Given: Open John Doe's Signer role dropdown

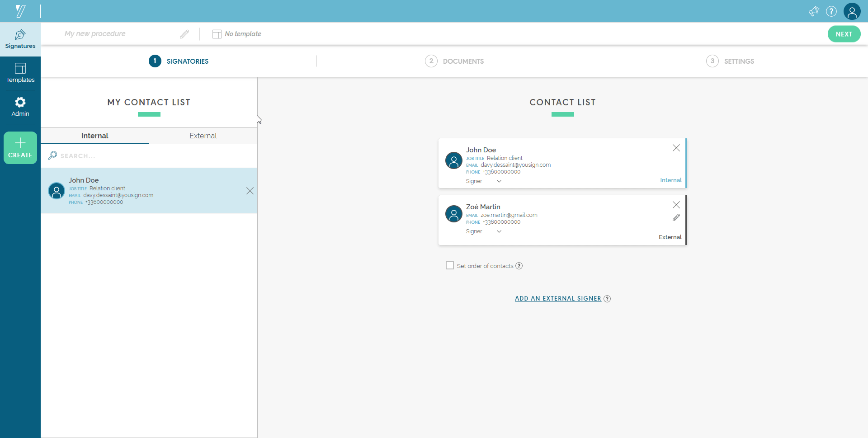Looking at the screenshot, I should point(484,181).
